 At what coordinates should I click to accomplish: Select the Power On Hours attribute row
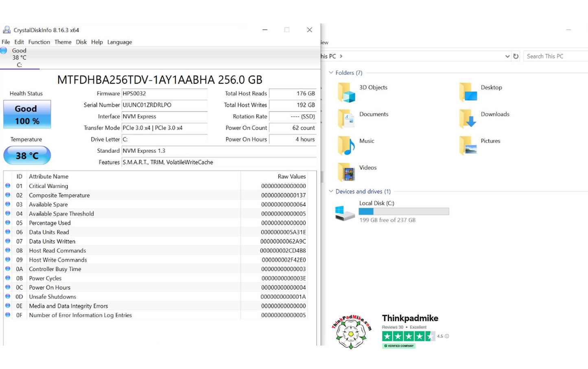[155, 287]
